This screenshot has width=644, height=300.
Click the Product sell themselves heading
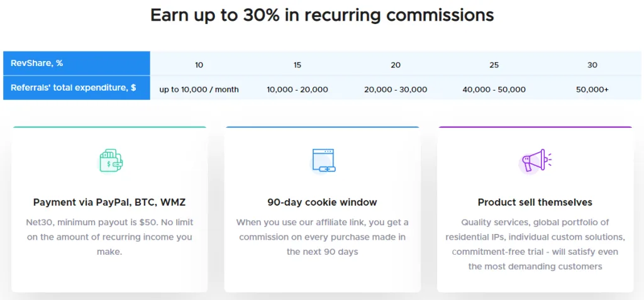pos(535,203)
